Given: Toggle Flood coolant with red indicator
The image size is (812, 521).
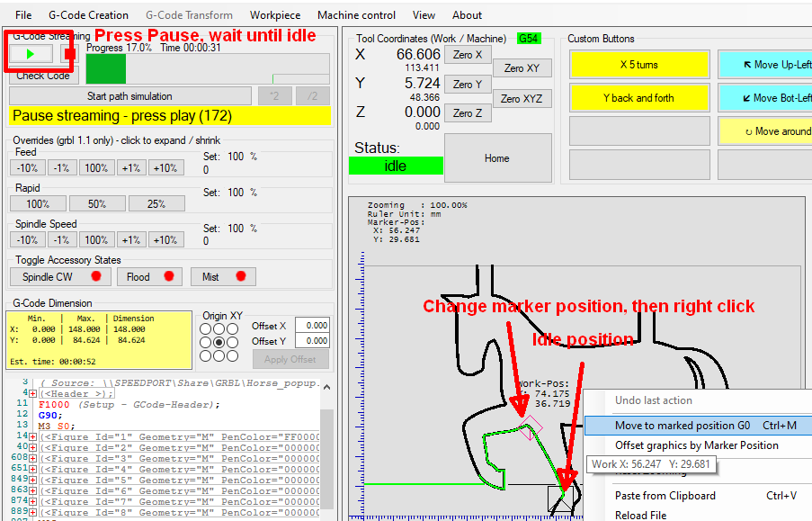Looking at the screenshot, I should (148, 276).
